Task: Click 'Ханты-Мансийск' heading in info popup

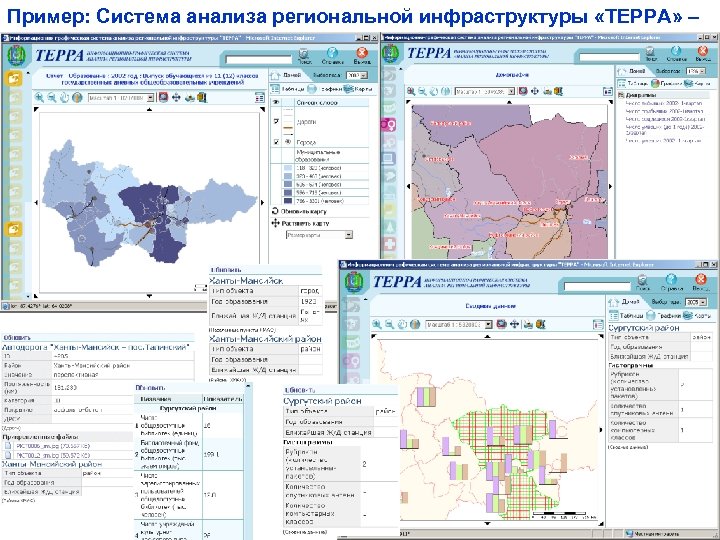Action: (246, 281)
